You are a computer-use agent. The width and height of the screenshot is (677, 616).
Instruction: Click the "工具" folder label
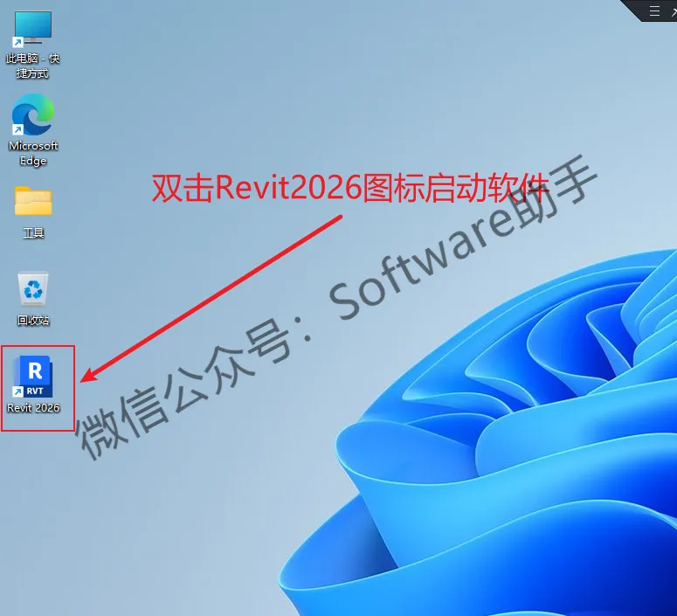coord(33,233)
